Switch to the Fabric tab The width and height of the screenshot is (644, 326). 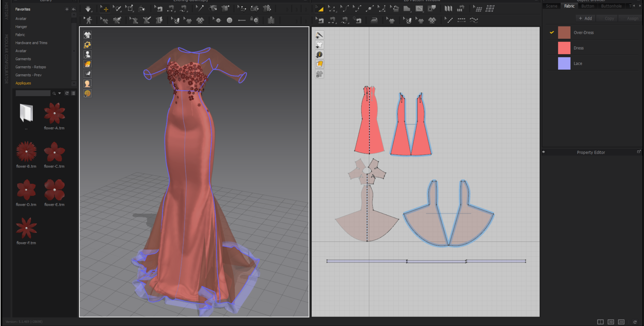(x=569, y=6)
